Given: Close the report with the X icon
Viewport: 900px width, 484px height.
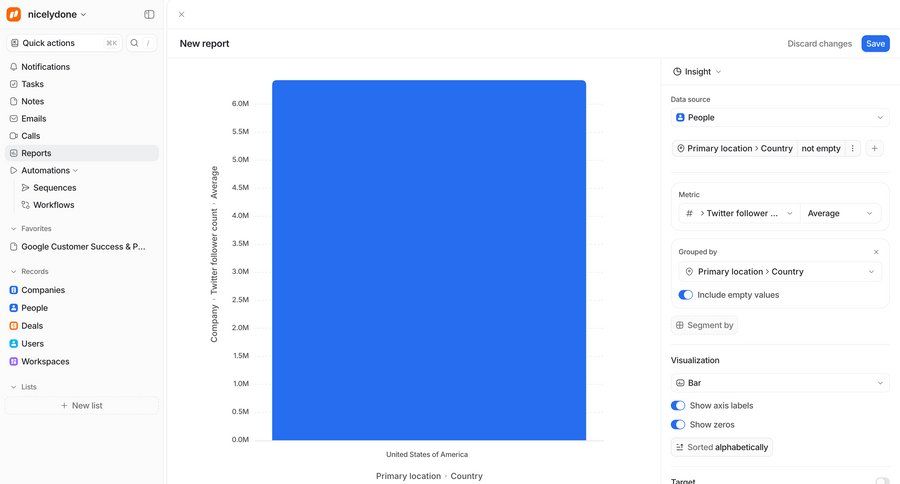Looking at the screenshot, I should pyautogui.click(x=181, y=14).
